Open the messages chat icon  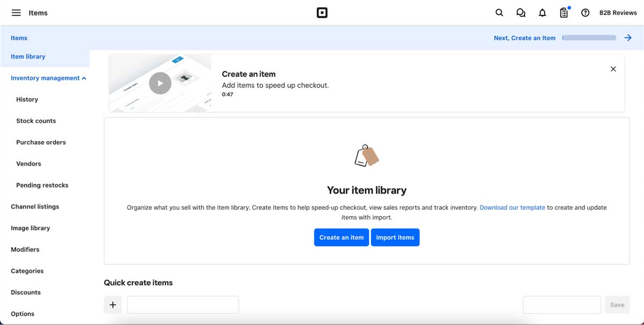click(x=521, y=12)
